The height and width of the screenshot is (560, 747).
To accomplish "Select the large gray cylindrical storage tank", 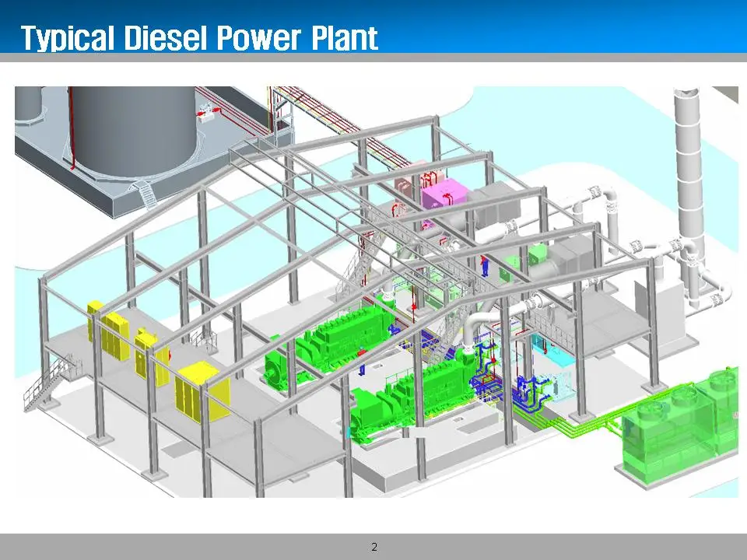I will 132,124.
